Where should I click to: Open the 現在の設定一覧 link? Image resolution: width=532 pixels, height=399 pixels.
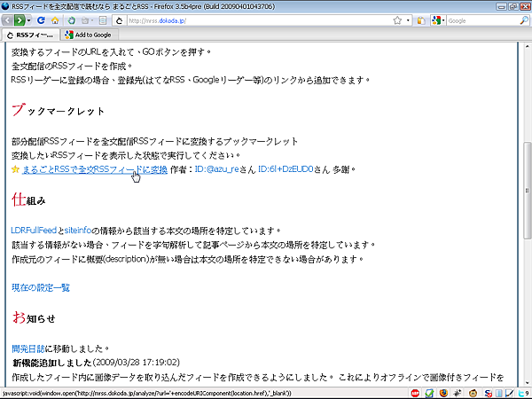(41, 287)
